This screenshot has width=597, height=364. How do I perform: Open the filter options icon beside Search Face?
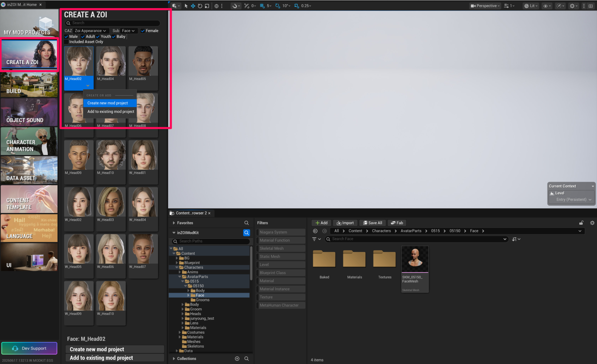pos(316,239)
